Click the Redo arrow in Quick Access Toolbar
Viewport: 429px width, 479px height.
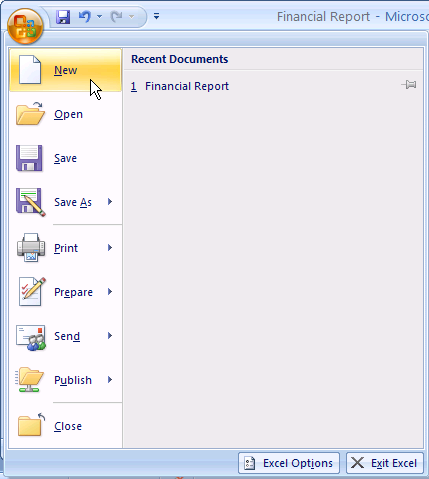tap(117, 16)
